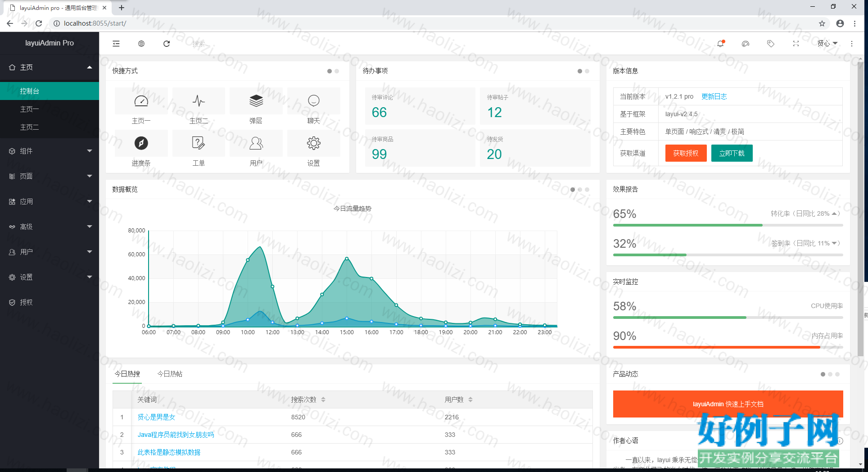Switch to the second 待办事项 carousel dot
Viewport: 868px width, 472px height.
587,71
